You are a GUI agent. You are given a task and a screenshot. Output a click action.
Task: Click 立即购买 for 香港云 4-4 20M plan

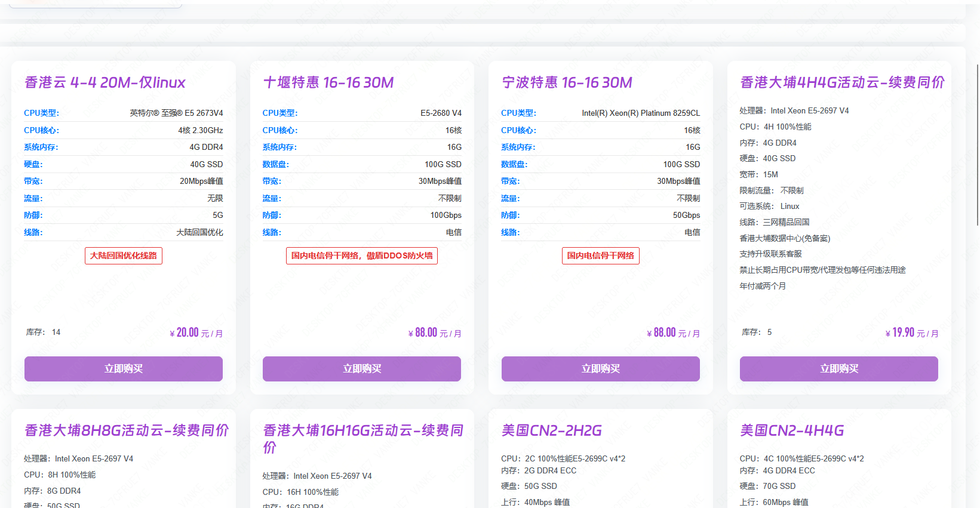pyautogui.click(x=123, y=369)
